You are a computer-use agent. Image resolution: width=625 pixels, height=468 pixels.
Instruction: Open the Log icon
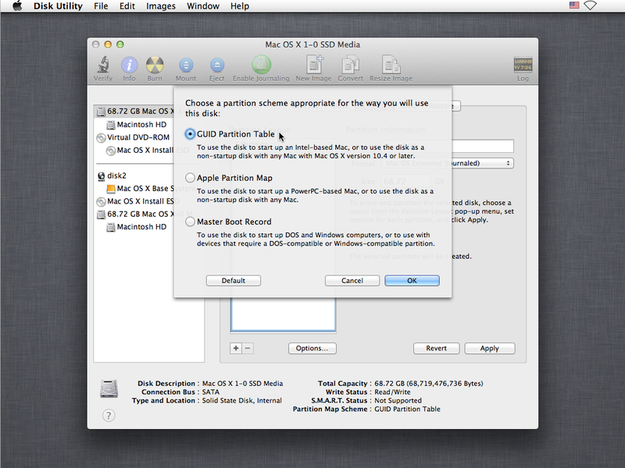(523, 65)
